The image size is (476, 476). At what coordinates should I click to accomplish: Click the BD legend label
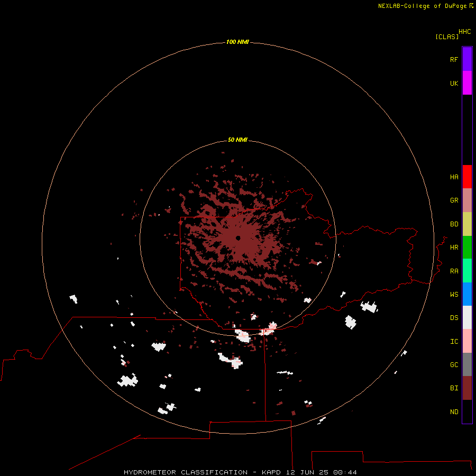(x=454, y=224)
